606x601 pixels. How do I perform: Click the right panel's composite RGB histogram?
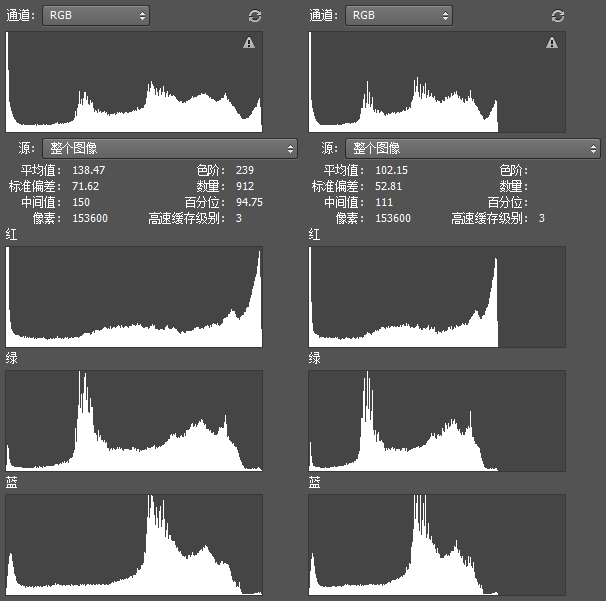[x=437, y=82]
